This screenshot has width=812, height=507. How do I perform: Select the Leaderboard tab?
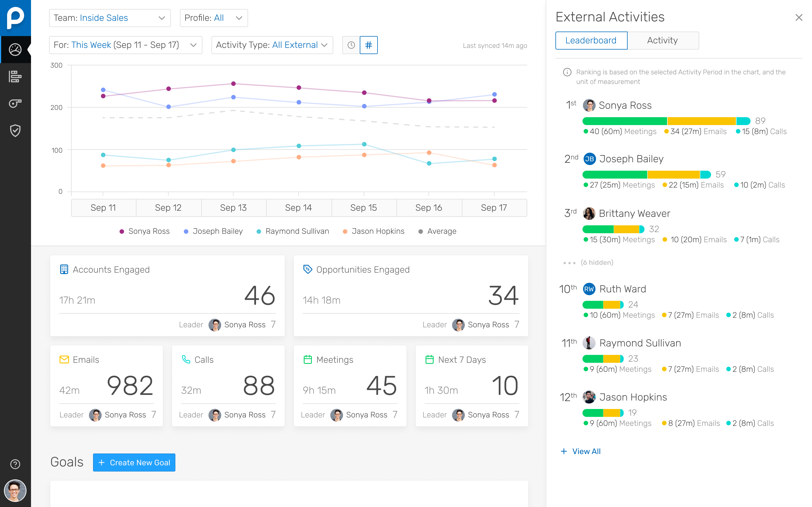point(591,41)
